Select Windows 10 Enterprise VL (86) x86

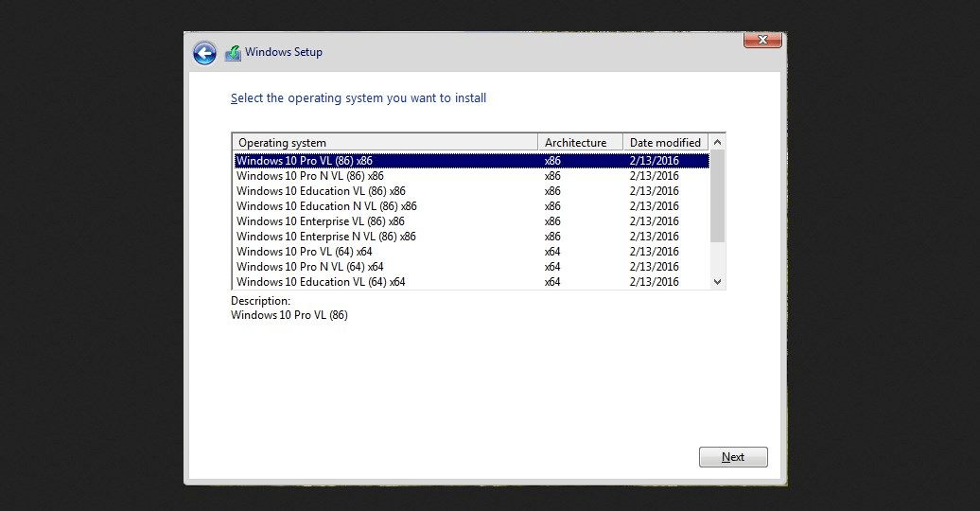(320, 221)
